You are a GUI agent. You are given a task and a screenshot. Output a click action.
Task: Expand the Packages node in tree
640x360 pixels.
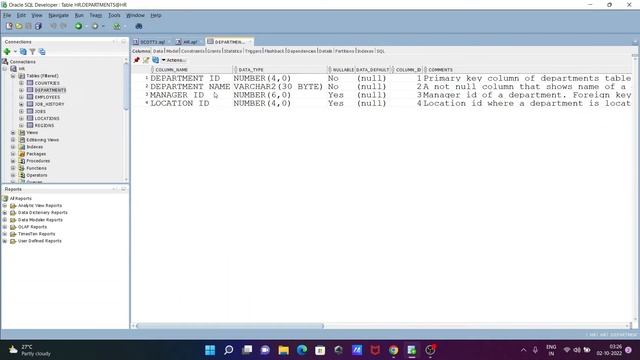pyautogui.click(x=13, y=154)
